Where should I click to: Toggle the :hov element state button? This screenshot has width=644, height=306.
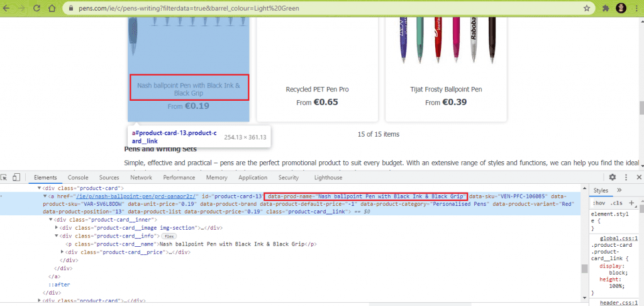(x=599, y=203)
